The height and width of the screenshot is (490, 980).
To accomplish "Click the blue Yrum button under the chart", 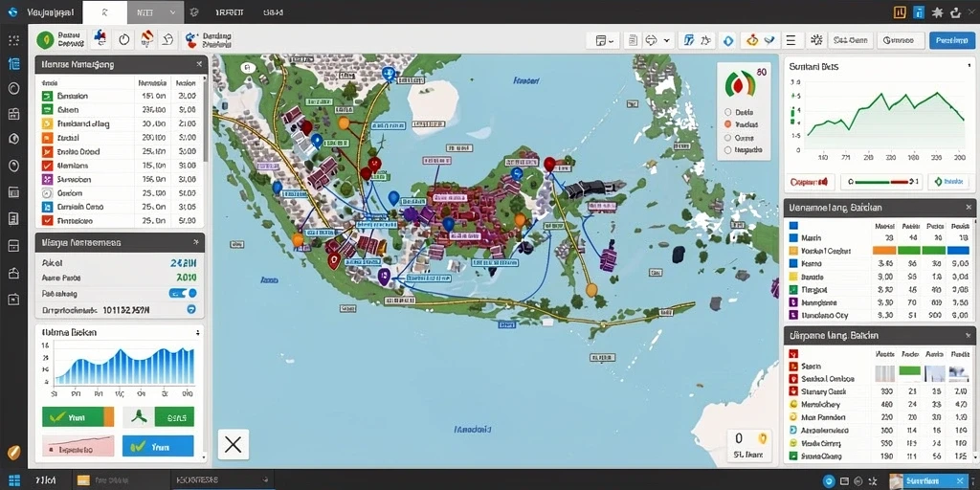I will tap(158, 446).
